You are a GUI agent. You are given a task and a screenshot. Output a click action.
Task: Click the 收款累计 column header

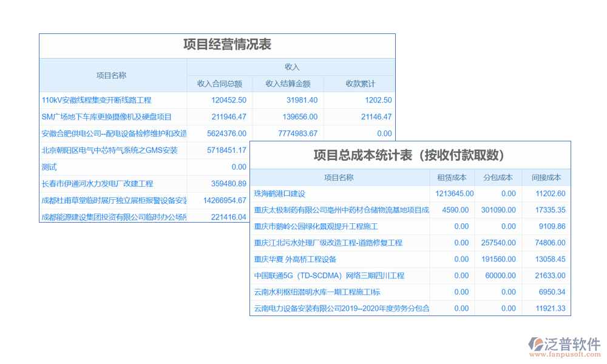(x=360, y=84)
